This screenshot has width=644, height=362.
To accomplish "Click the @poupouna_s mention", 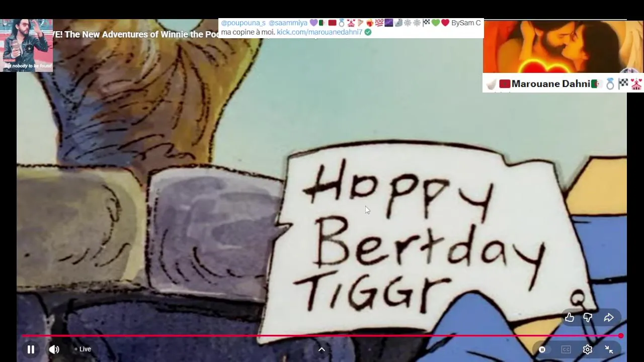I will pos(243,23).
